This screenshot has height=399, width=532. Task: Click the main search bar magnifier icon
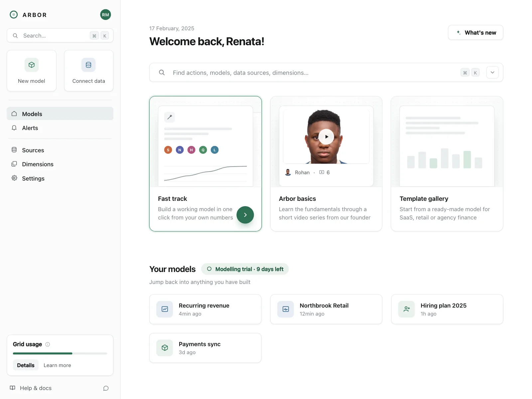pyautogui.click(x=162, y=72)
